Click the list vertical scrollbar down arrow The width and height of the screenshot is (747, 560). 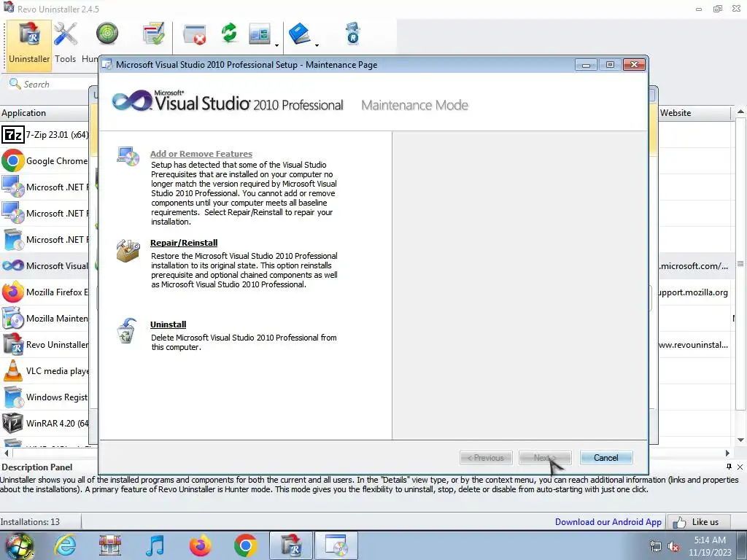[740, 440]
